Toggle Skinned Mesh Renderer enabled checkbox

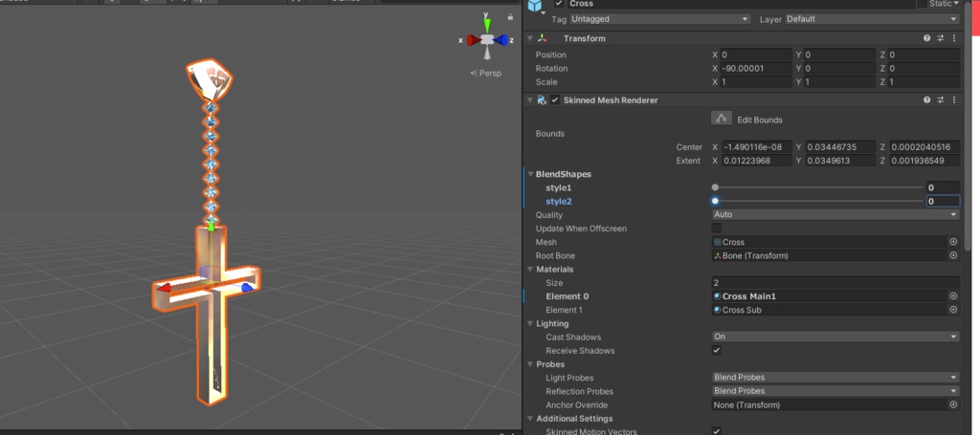[555, 99]
